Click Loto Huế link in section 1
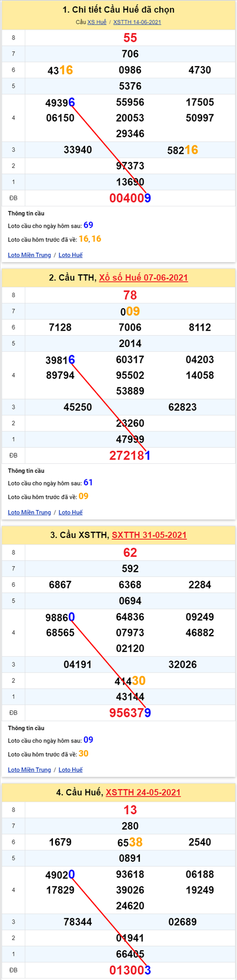This screenshot has width=237, height=980. [x=71, y=255]
